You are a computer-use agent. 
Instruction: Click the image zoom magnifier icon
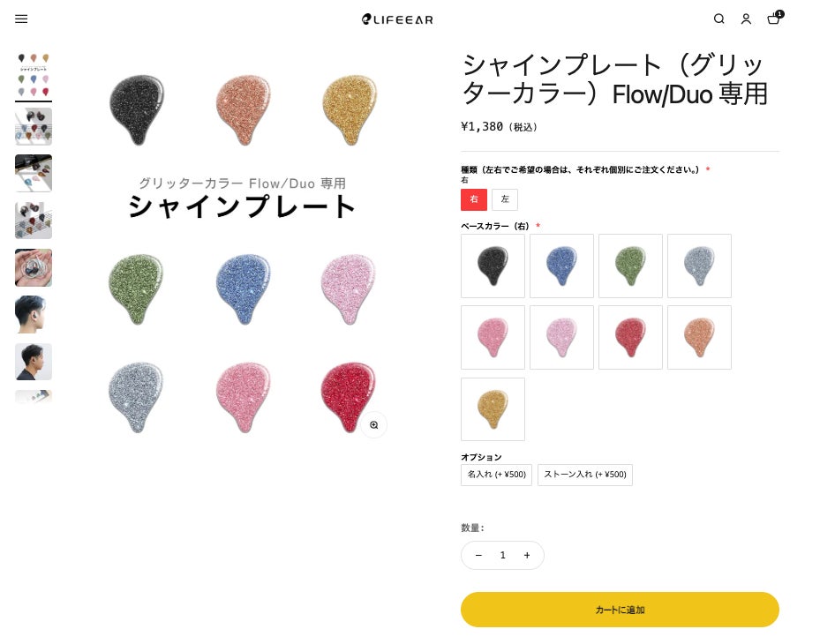pyautogui.click(x=374, y=424)
